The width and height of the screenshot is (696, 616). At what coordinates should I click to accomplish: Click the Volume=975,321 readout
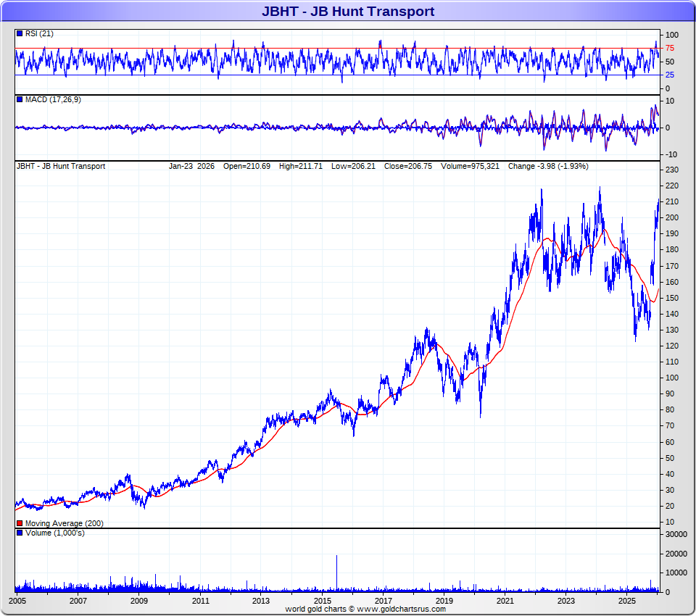pos(471,166)
